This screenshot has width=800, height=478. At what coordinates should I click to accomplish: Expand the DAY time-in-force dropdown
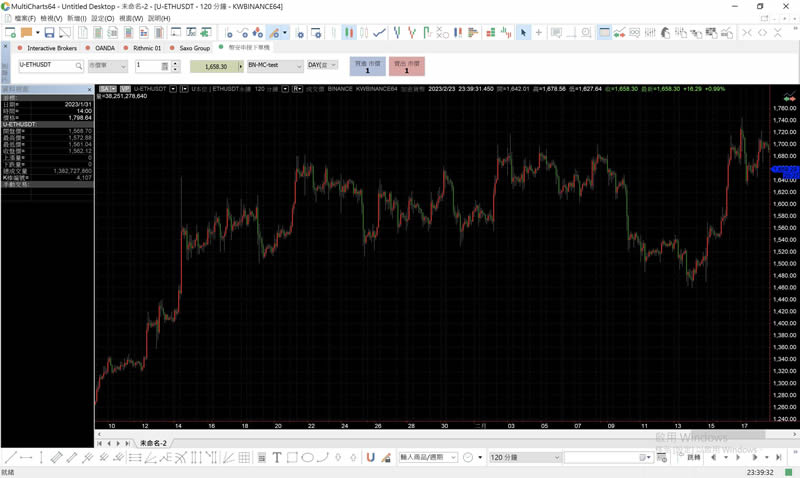click(x=322, y=66)
